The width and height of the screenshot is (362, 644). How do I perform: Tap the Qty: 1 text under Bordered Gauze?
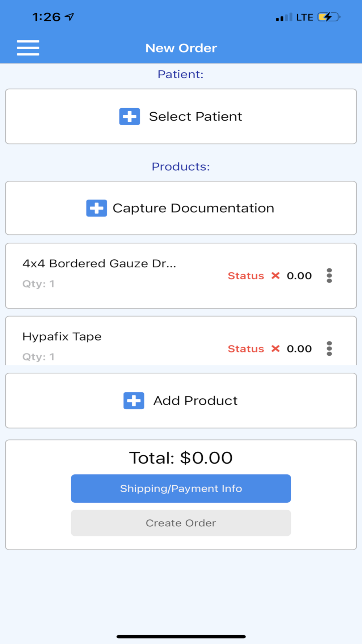[38, 284]
